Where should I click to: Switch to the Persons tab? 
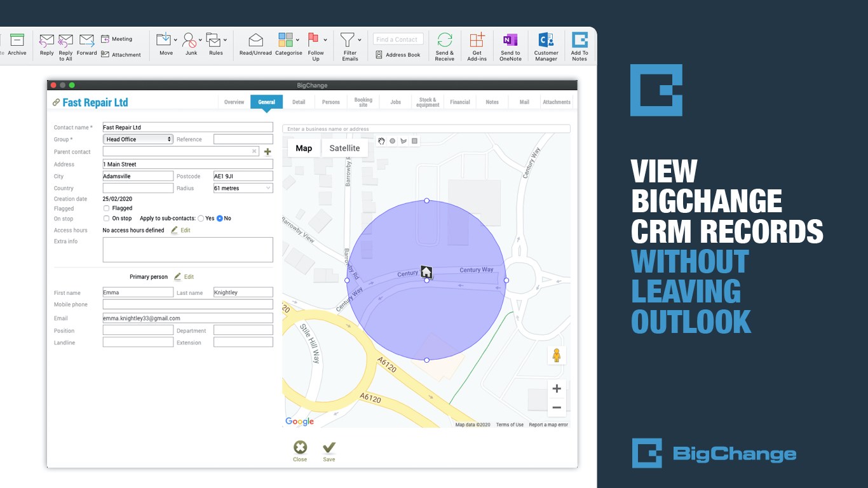click(x=331, y=102)
